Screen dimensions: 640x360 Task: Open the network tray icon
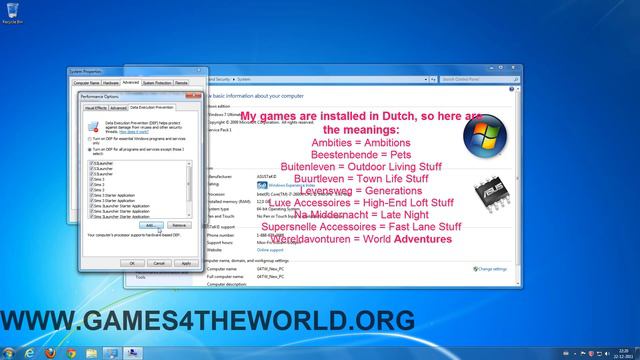click(x=599, y=353)
